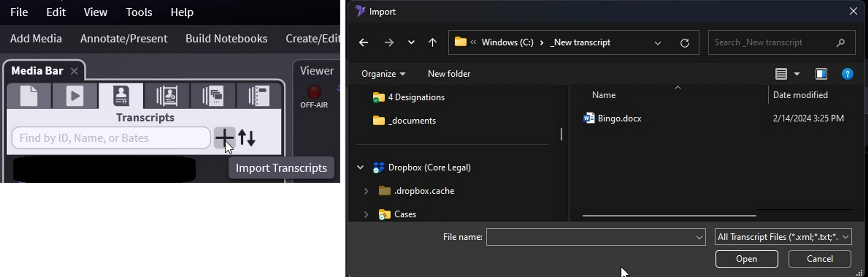The width and height of the screenshot is (868, 277).
Task: Open the Documents tab in Media Bar
Action: pos(29,96)
